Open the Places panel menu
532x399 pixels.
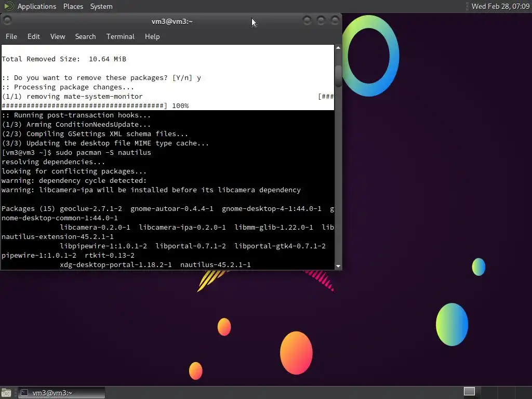[x=73, y=6]
